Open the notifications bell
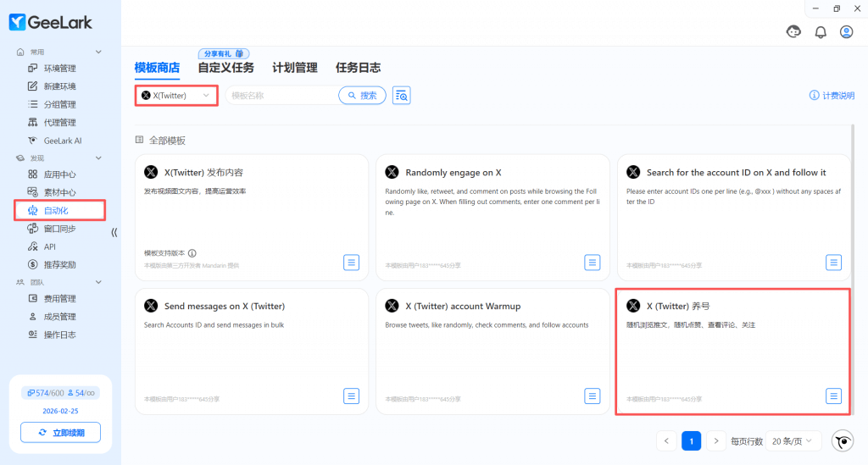 pyautogui.click(x=821, y=31)
